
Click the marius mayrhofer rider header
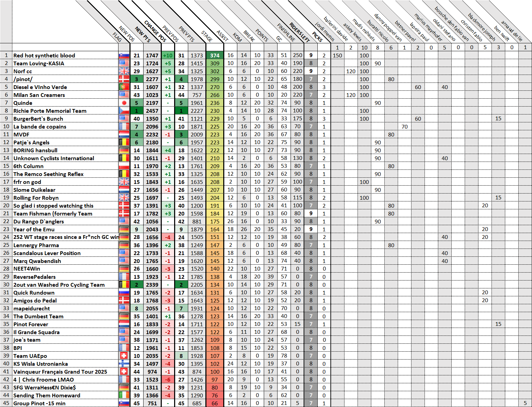point(428,27)
